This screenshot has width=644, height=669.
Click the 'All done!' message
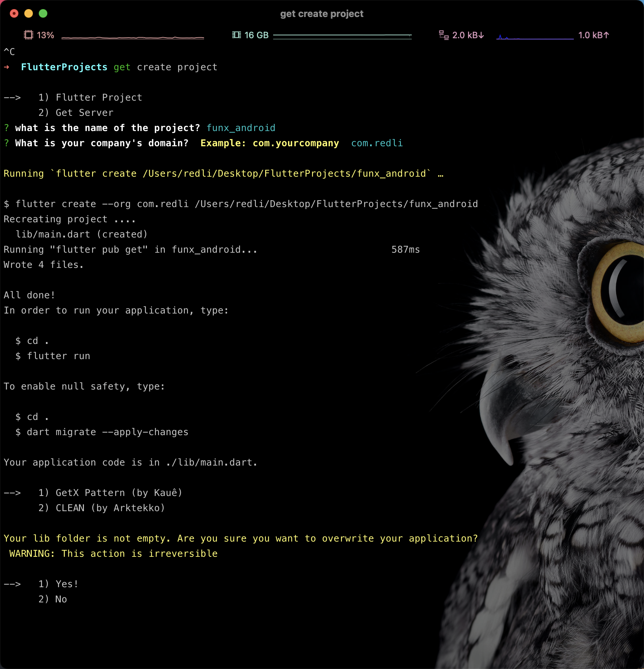(29, 295)
